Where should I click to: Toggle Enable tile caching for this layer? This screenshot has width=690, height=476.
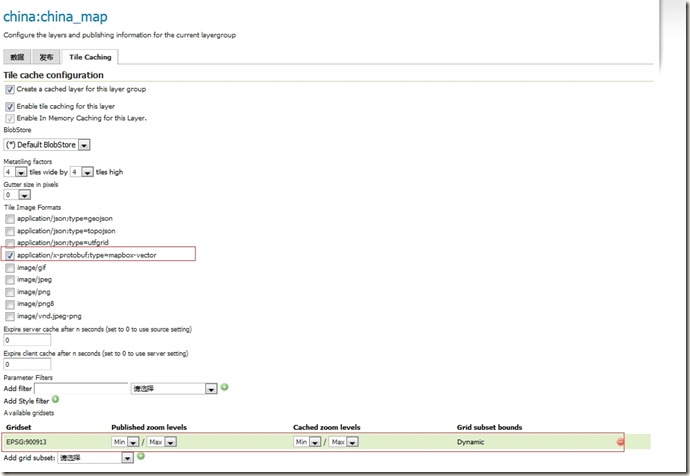point(10,106)
